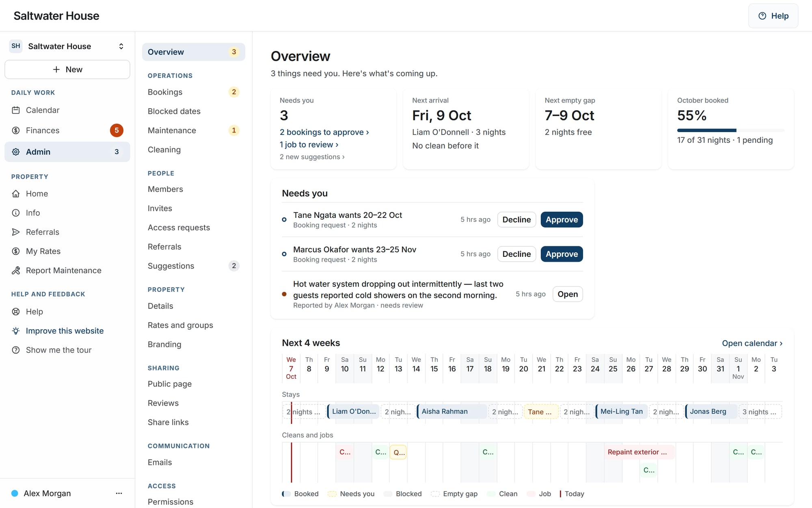812x508 pixels.
Task: Click the Show me the tour icon
Action: (16, 350)
